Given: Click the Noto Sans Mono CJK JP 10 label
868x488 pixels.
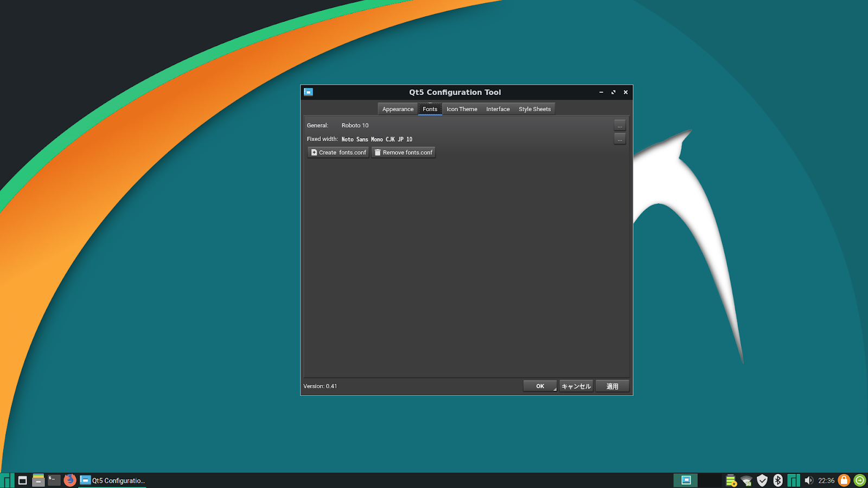Looking at the screenshot, I should (x=377, y=139).
